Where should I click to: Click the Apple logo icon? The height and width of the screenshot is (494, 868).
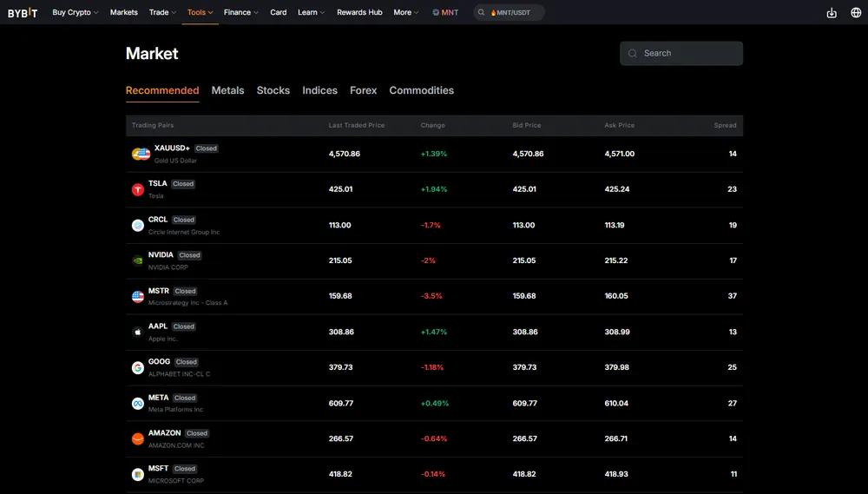(138, 333)
